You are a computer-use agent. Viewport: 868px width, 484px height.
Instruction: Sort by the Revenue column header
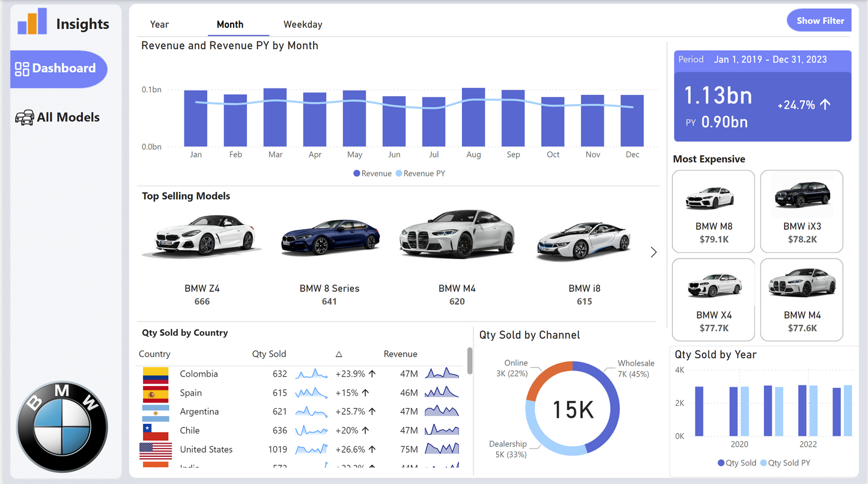click(x=401, y=354)
